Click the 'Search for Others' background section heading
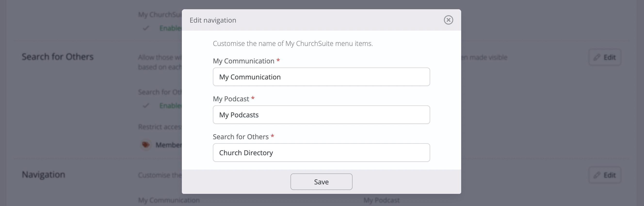 click(x=57, y=57)
